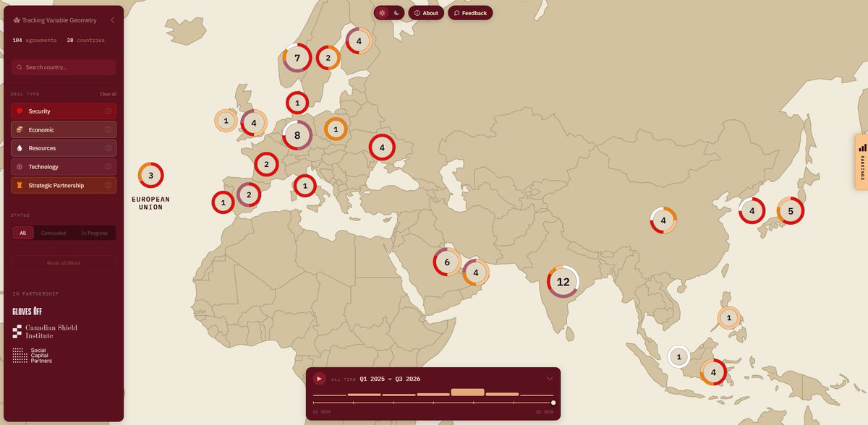
Task: Select the South Korea marker showing 4
Action: click(752, 211)
